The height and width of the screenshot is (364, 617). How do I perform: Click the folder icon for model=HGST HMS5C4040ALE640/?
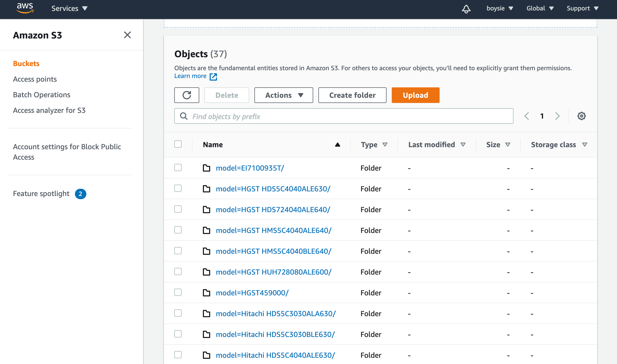click(x=207, y=230)
